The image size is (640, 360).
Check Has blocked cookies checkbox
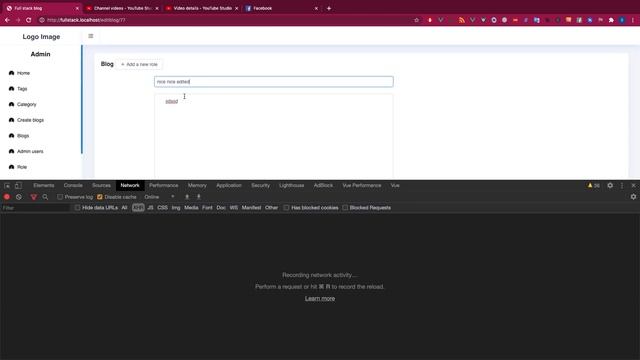286,208
